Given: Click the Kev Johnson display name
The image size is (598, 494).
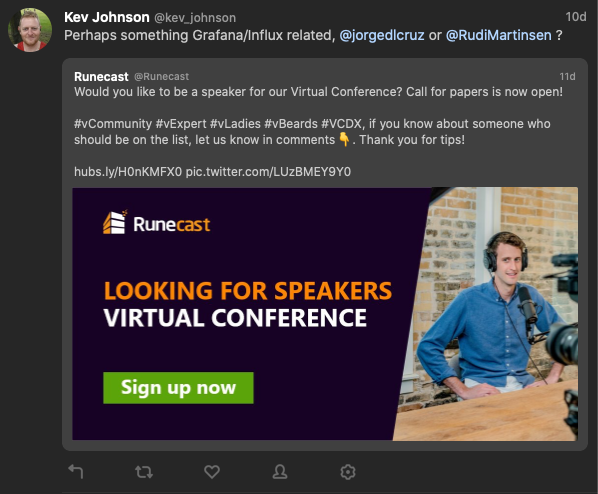Looking at the screenshot, I should 106,17.
